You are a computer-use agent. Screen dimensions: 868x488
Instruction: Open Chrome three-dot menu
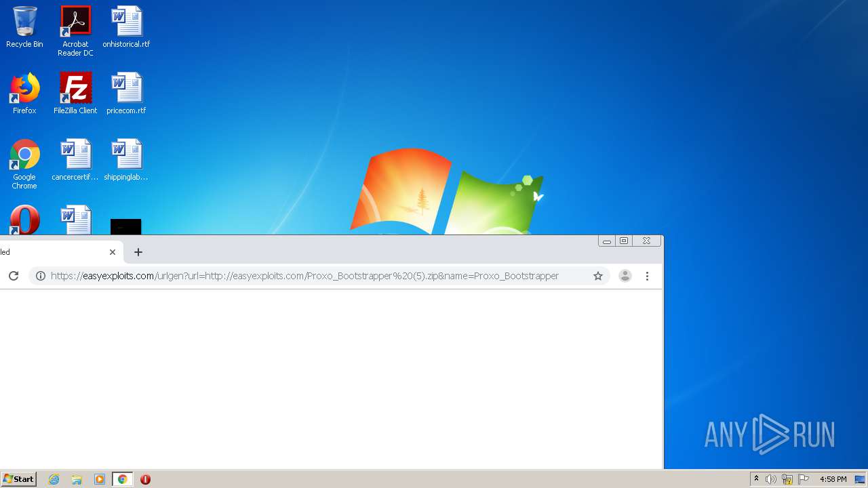click(x=647, y=276)
